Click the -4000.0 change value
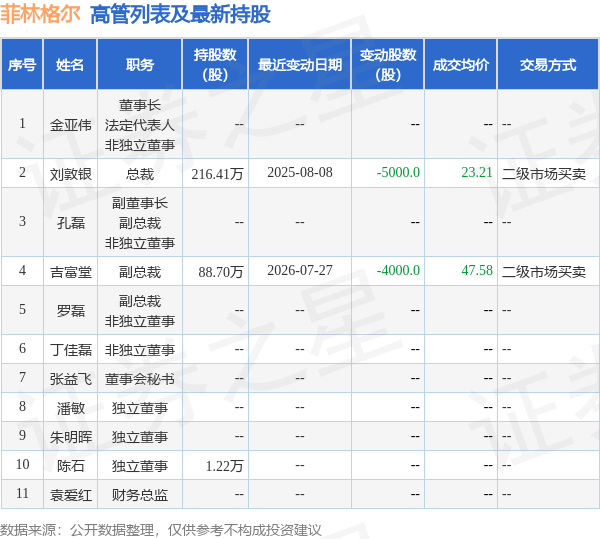Viewport: 600px width, 539px height. (x=398, y=270)
